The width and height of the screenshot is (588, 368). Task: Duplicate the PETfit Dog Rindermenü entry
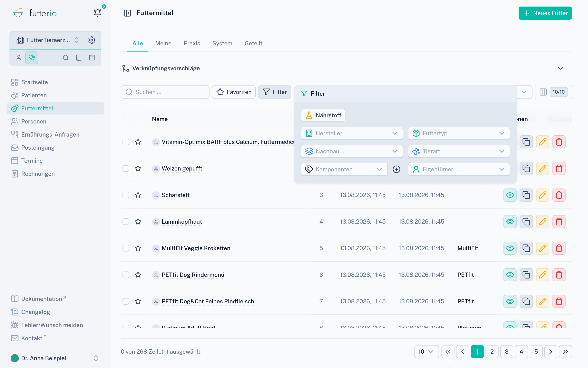526,275
